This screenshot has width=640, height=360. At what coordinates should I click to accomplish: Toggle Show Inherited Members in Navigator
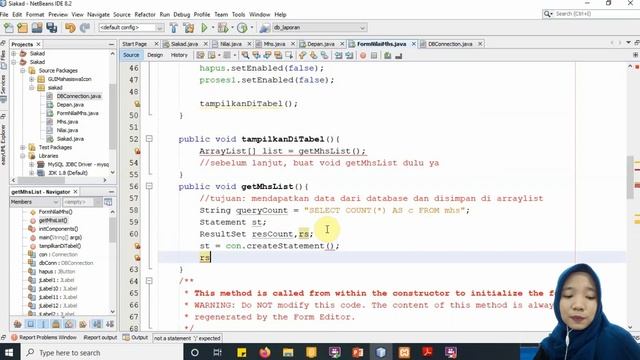click(18, 324)
